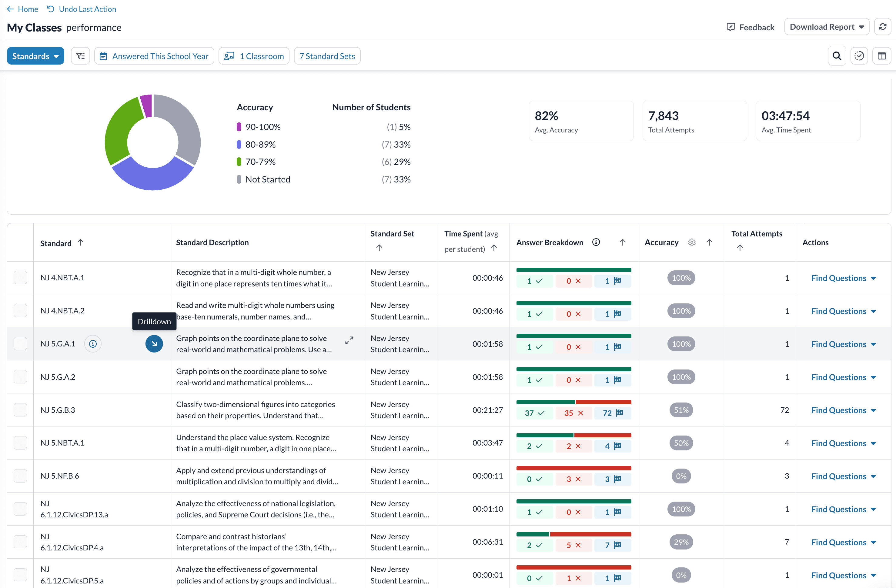Click the Drilldown arrow for NJ 5.G.A.1
The image size is (896, 588).
coord(154,344)
